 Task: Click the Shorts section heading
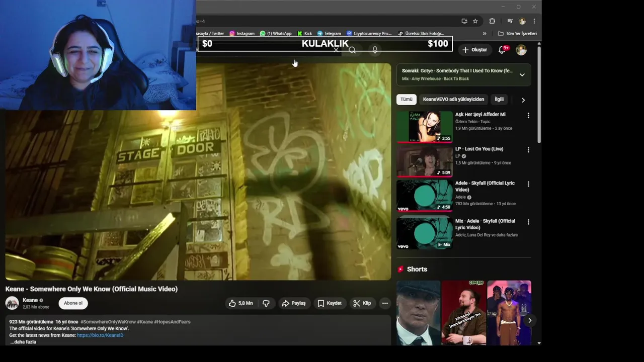point(417,269)
